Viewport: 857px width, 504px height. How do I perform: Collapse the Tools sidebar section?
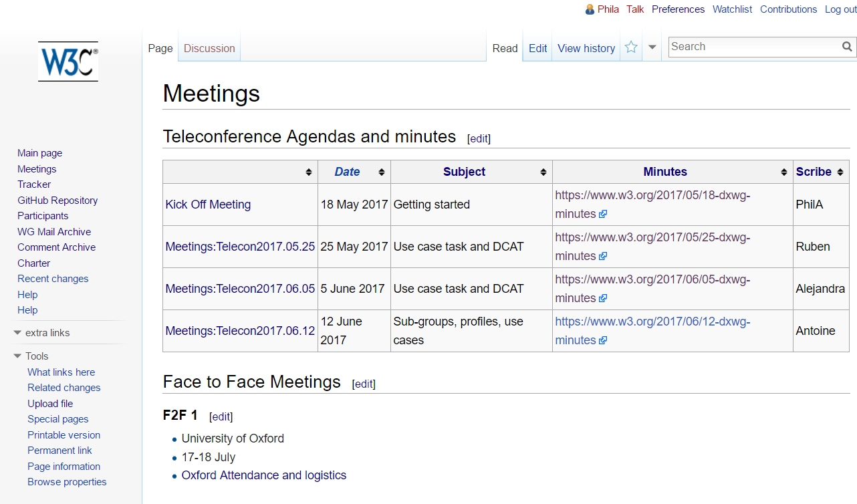18,356
